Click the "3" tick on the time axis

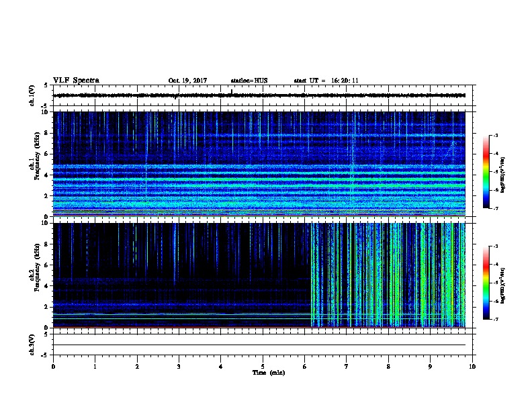(179, 367)
